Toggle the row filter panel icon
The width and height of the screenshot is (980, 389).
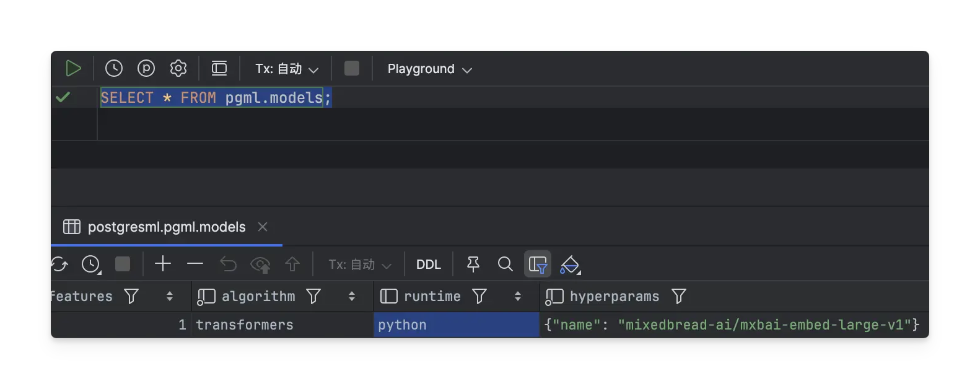point(537,265)
